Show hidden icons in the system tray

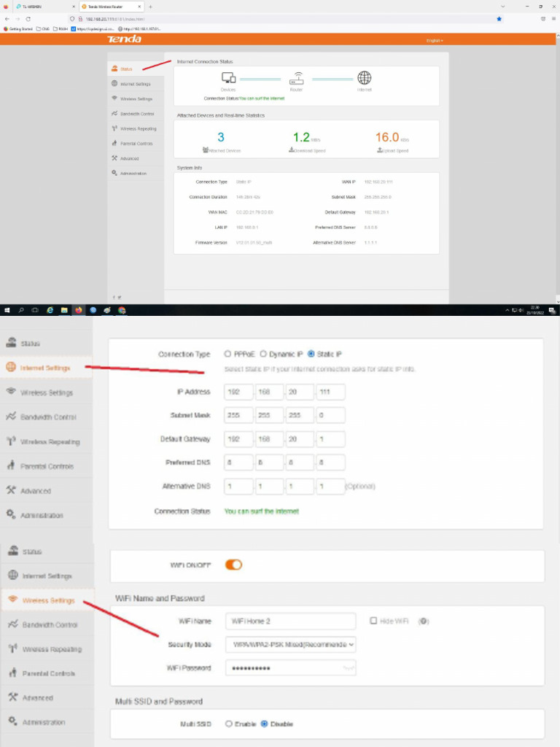pos(507,310)
